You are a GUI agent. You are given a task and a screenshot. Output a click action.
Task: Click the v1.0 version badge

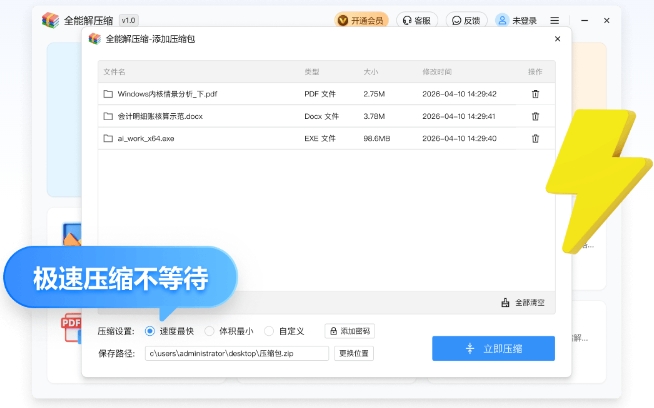tap(128, 20)
